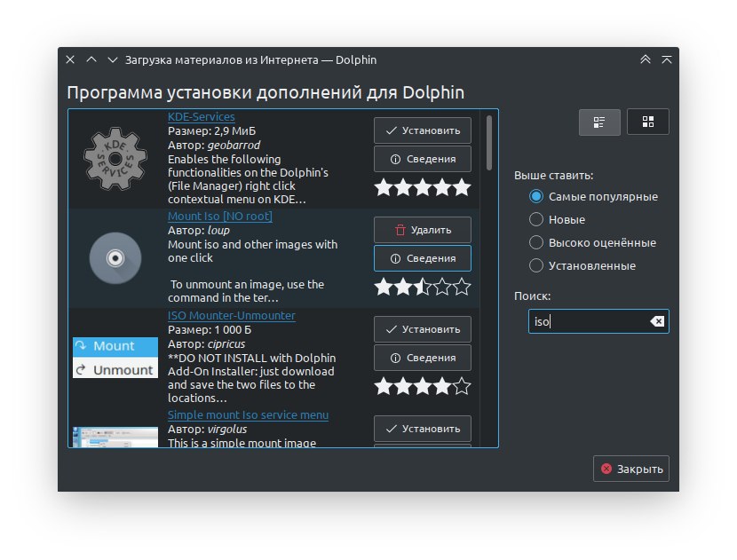Click the ISO Mounter-Unmounter star rating
The width and height of the screenshot is (737, 560).
tap(423, 386)
